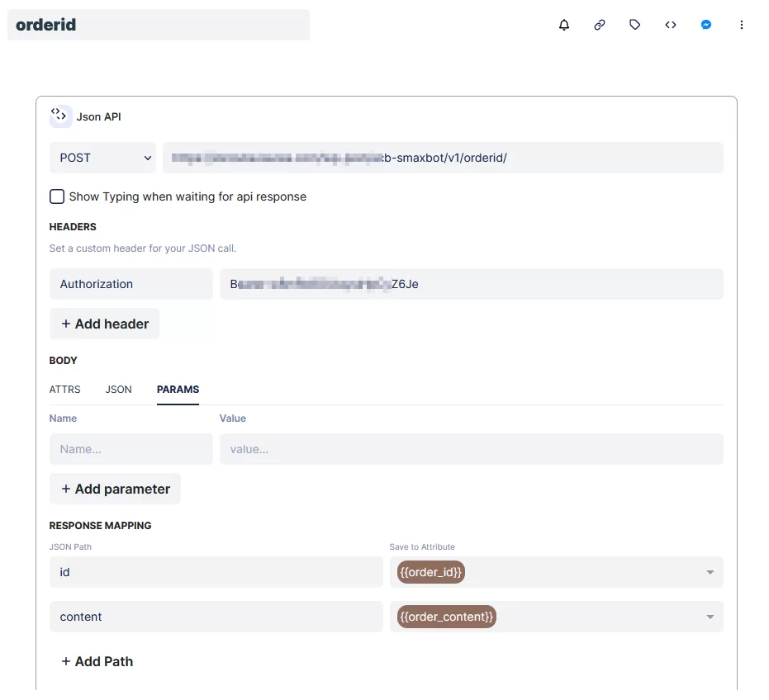Click the Add parameter button
The image size is (769, 700).
pos(115,489)
